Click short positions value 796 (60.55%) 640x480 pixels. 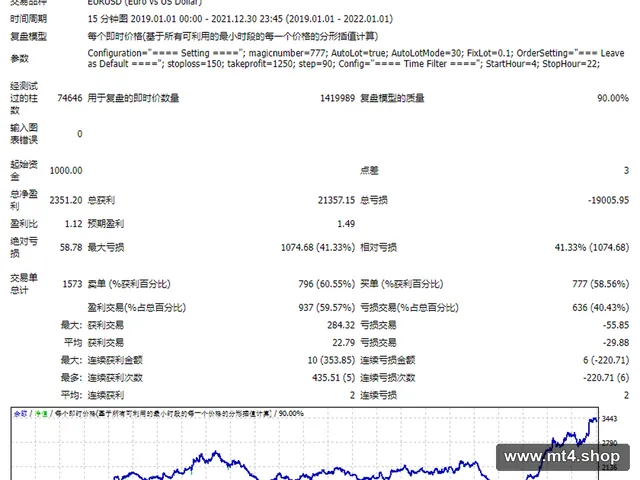327,284
